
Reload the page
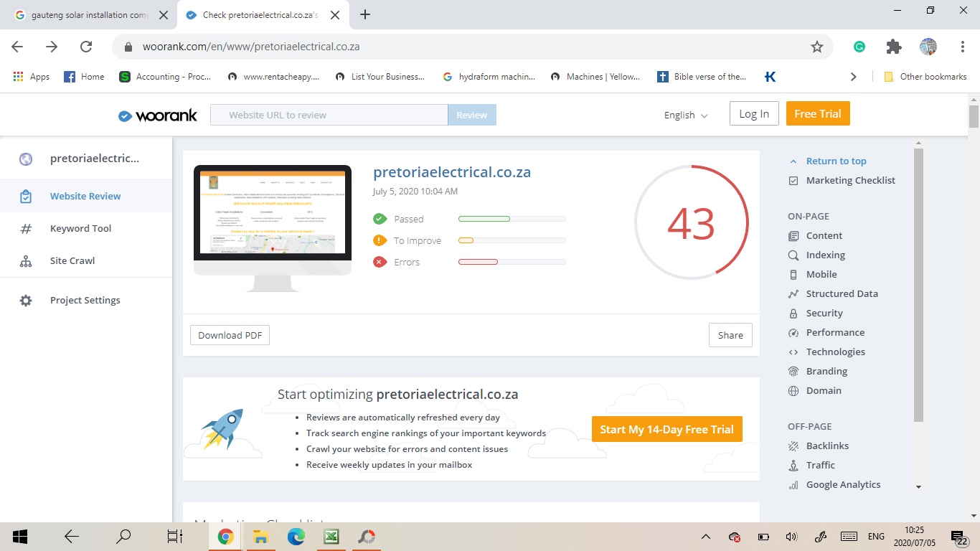click(86, 47)
